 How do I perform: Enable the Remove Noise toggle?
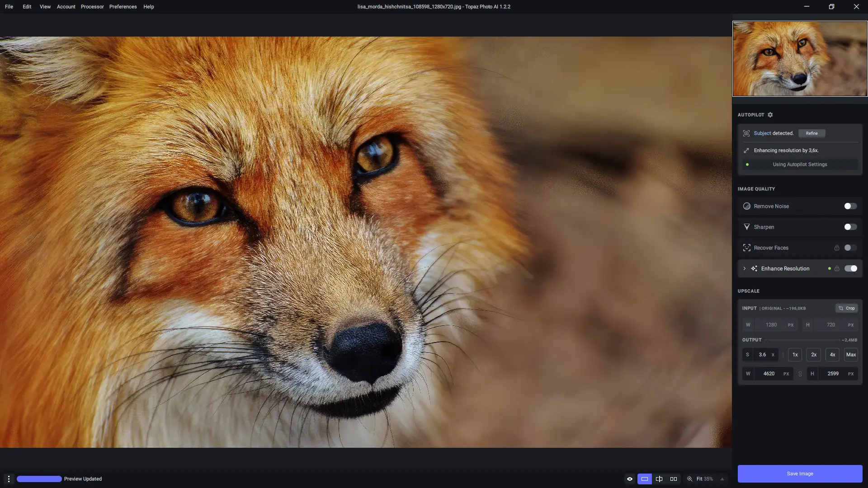tap(850, 206)
